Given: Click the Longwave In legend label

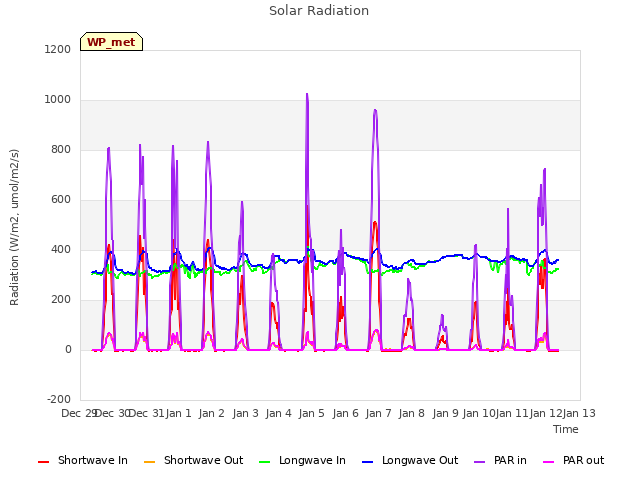Looking at the screenshot, I should (312, 460).
